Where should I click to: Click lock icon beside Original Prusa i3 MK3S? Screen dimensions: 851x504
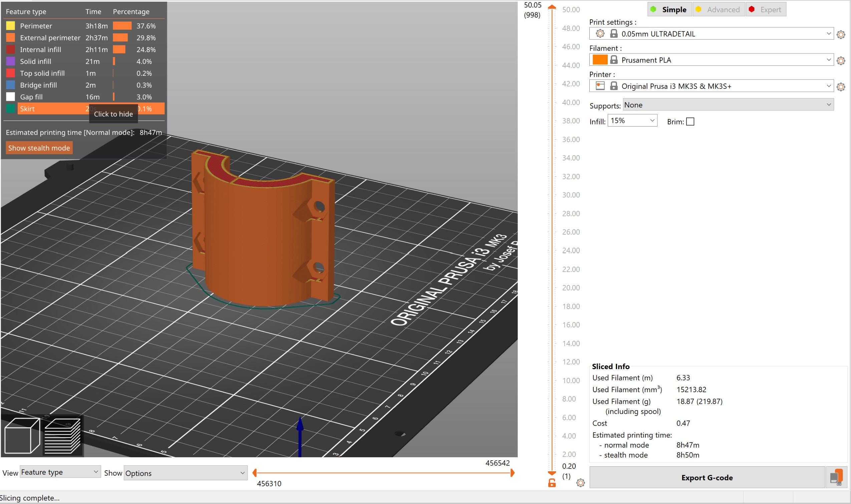[614, 85]
